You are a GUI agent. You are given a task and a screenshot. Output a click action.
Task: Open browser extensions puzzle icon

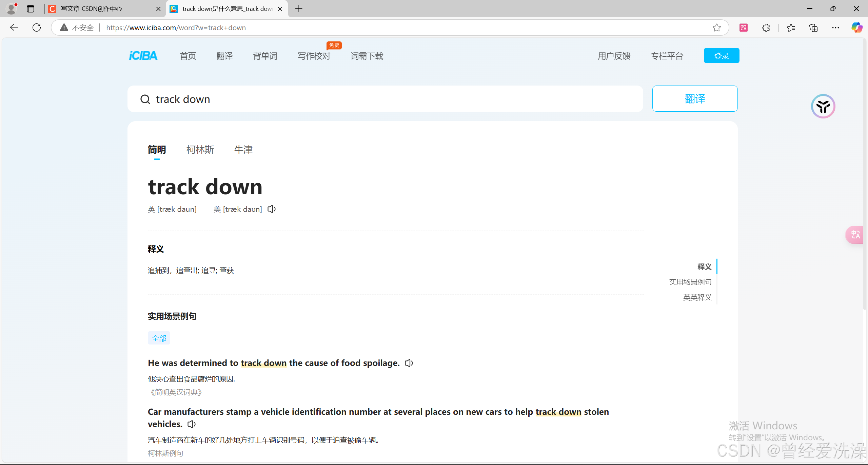(x=766, y=28)
